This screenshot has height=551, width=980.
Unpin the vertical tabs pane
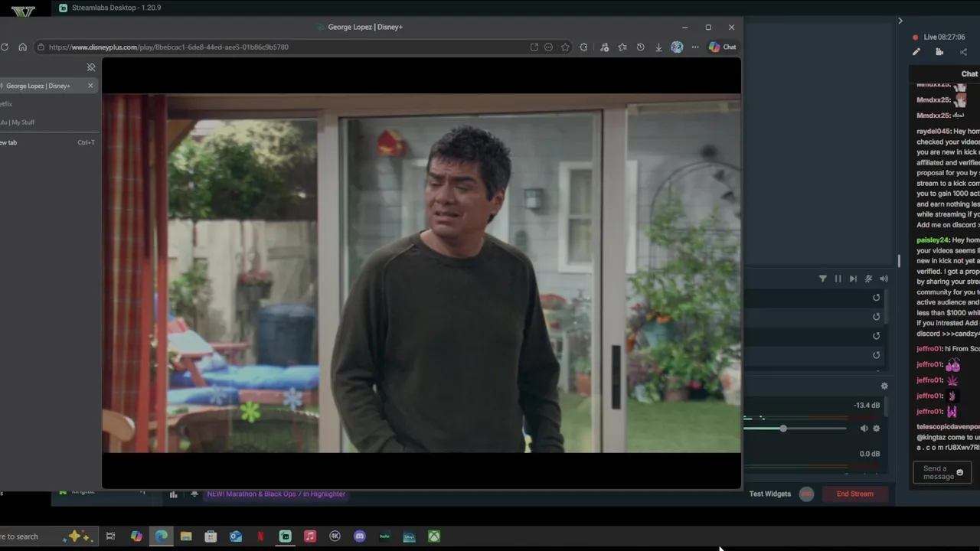tap(91, 67)
